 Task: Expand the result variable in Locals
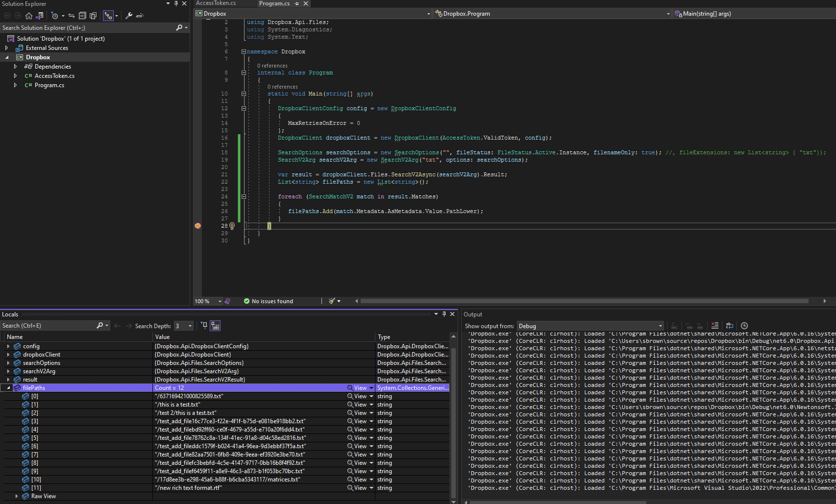pyautogui.click(x=8, y=380)
